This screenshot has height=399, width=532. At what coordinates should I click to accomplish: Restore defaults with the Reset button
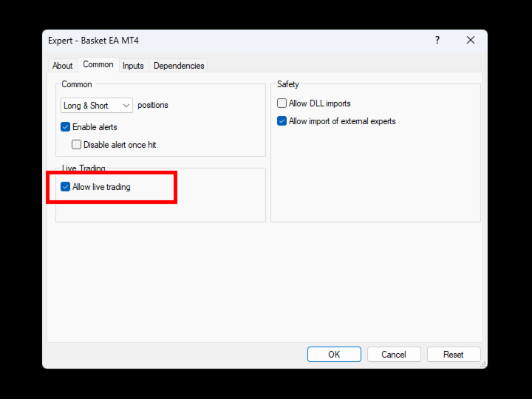click(454, 354)
